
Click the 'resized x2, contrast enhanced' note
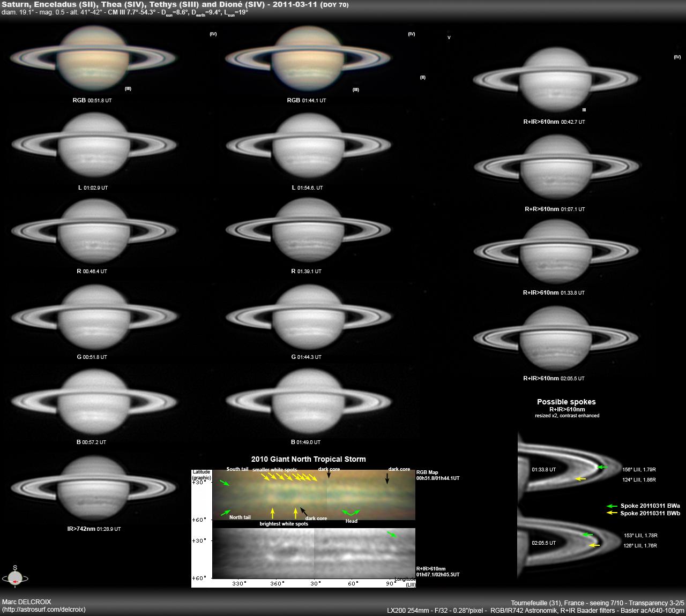click(567, 416)
